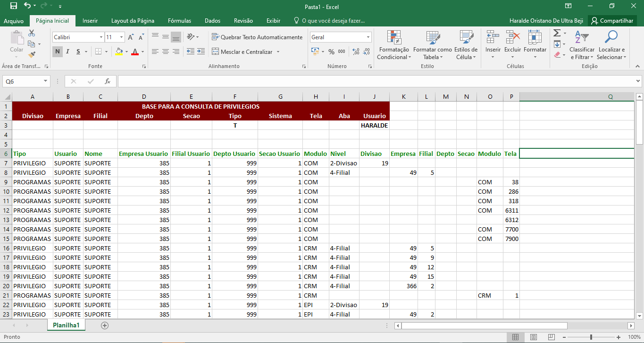
Task: Expand Formatar como Tabela menu
Action: pos(433,45)
